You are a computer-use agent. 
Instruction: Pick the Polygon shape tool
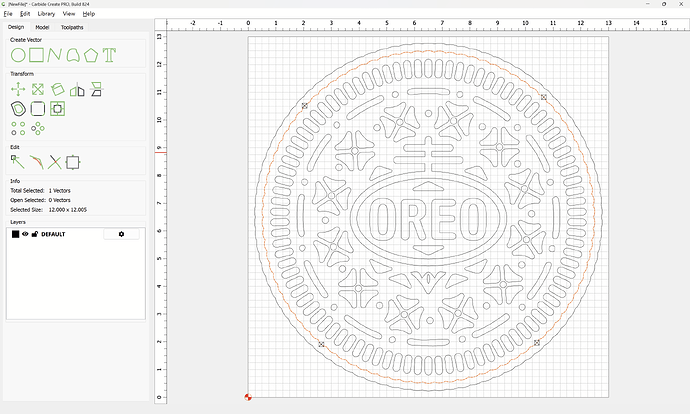coord(90,54)
